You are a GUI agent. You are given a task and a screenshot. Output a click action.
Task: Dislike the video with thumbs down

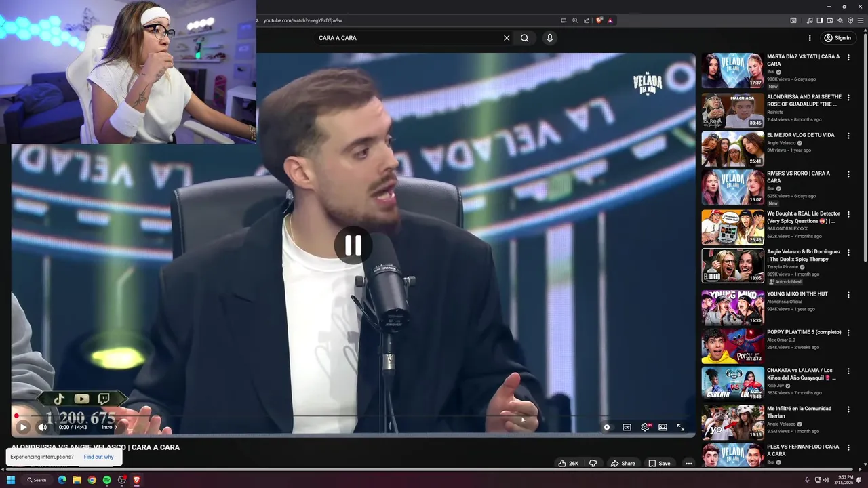pos(593,464)
